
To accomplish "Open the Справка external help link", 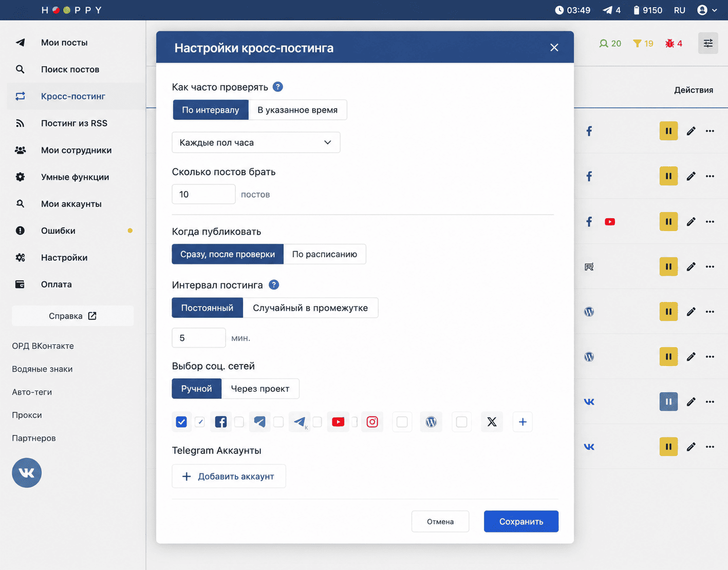I will click(x=72, y=316).
